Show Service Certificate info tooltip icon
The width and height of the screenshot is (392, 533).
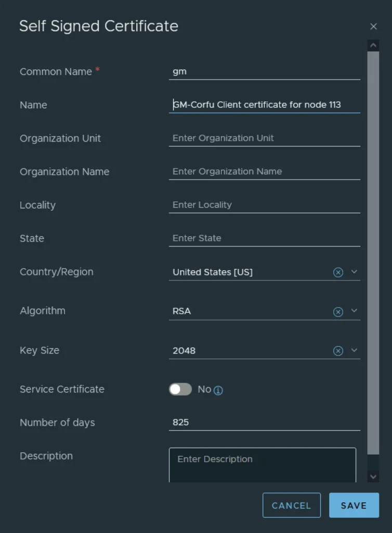pyautogui.click(x=218, y=390)
